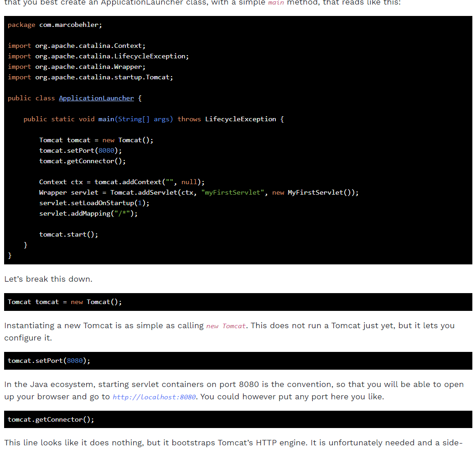
Task: Click 'tomcat.getConnector();' inside the main method
Action: pyautogui.click(x=82, y=161)
